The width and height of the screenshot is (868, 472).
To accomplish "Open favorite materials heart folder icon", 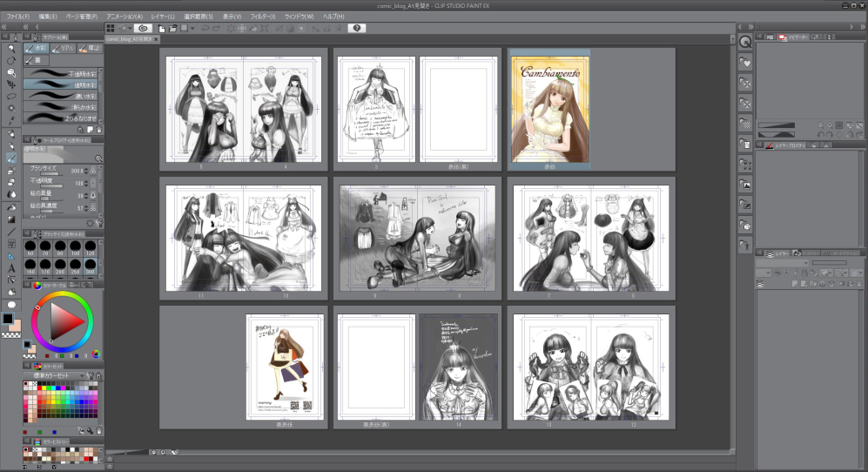I will (745, 63).
